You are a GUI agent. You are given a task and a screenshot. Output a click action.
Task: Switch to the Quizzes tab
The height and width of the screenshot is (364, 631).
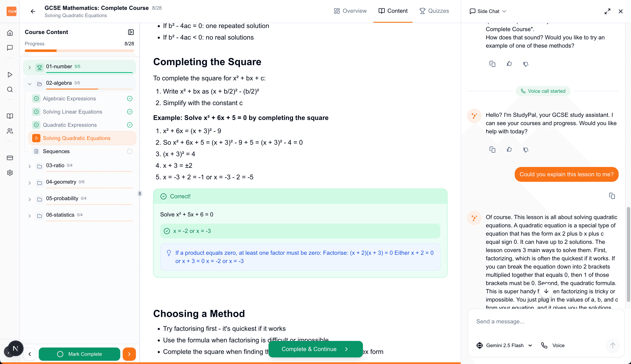click(x=434, y=11)
